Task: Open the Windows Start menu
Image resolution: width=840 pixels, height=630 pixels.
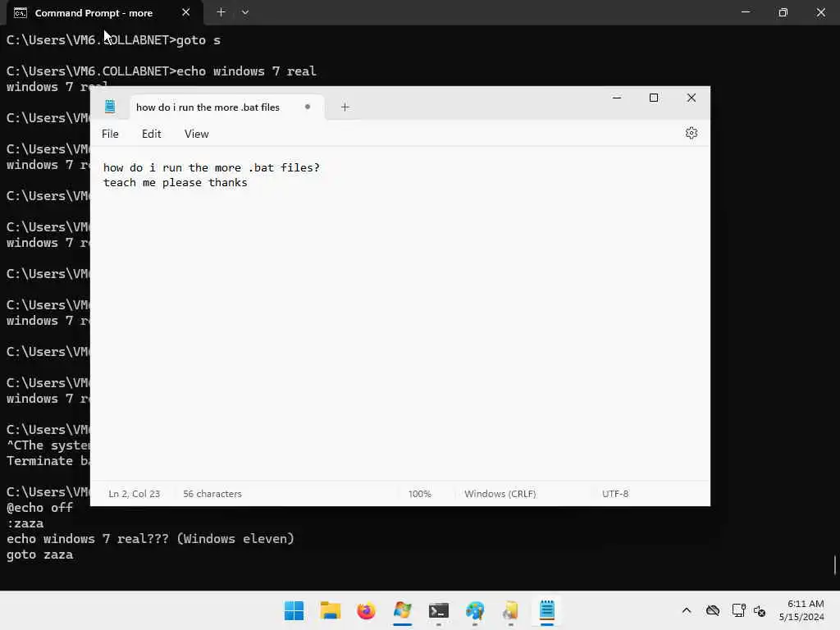Action: coord(294,610)
